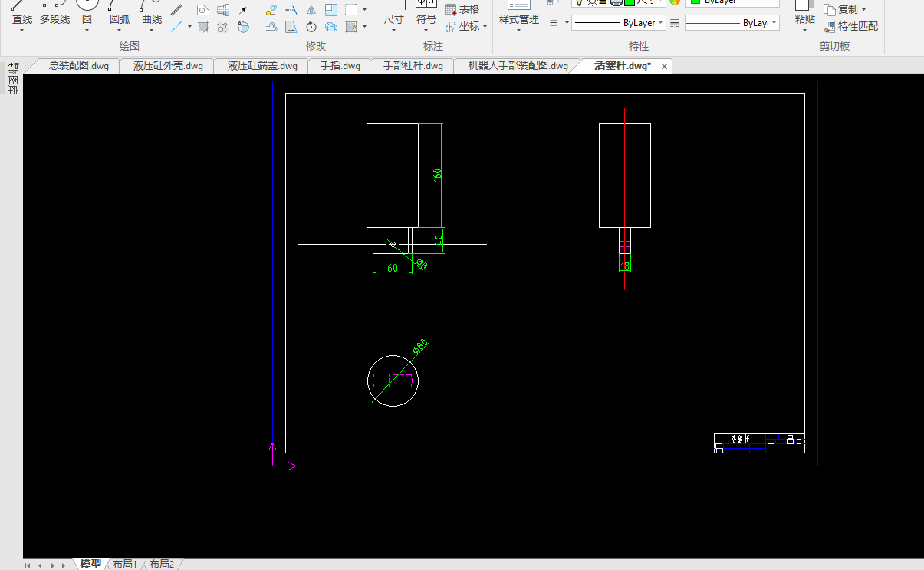
Task: Click the last-tab navigation arrow at the bottom
Action: click(65, 565)
